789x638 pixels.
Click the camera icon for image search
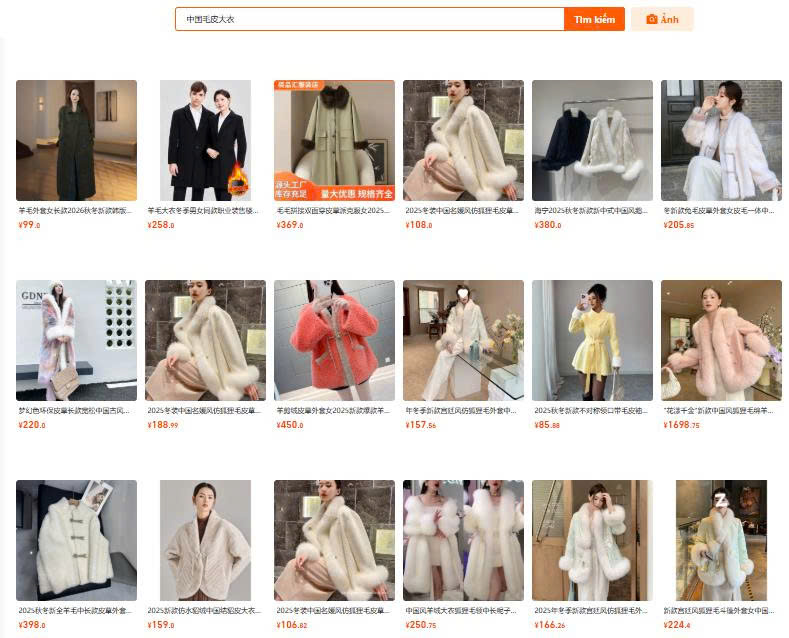coord(651,19)
